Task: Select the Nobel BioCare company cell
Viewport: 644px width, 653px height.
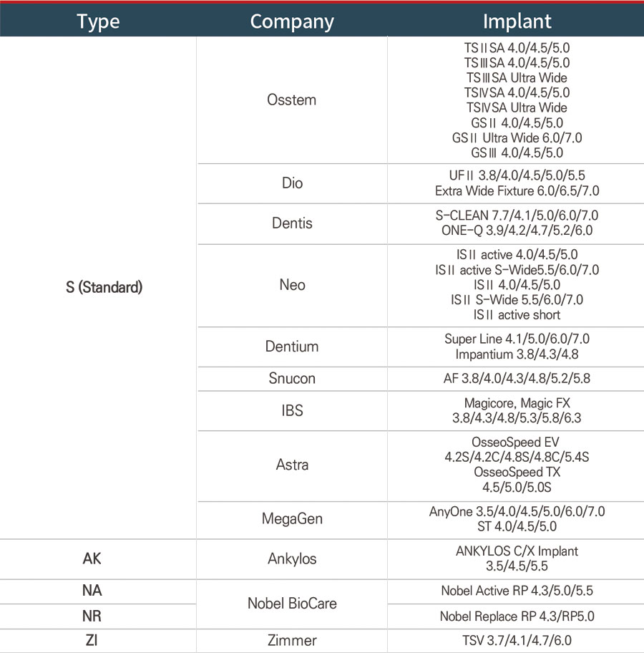Action: pos(292,603)
